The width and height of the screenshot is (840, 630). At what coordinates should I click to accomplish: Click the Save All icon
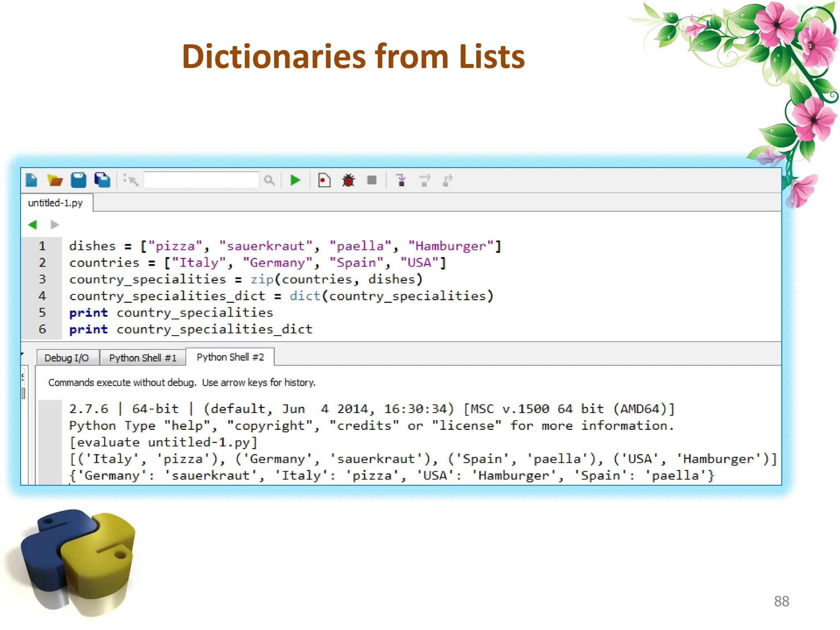(x=102, y=180)
